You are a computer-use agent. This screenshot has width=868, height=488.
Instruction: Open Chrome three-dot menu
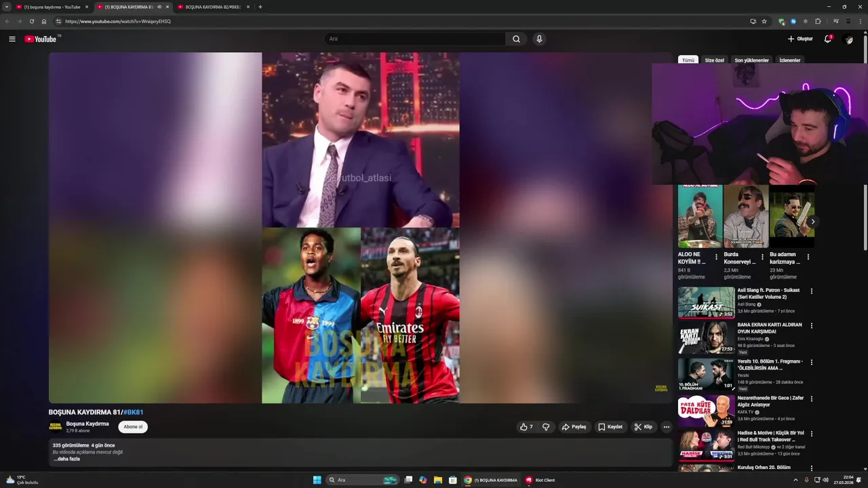pos(861,21)
